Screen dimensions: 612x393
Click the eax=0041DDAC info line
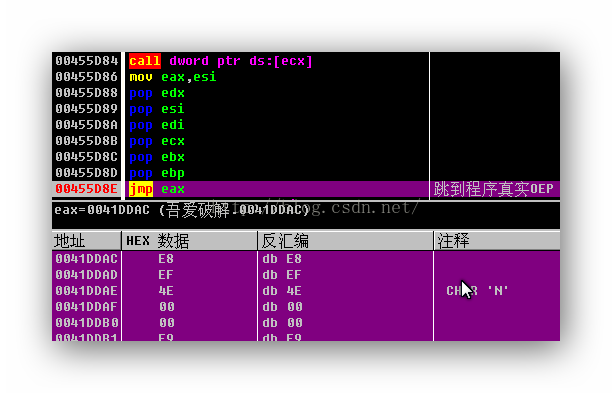(x=182, y=210)
